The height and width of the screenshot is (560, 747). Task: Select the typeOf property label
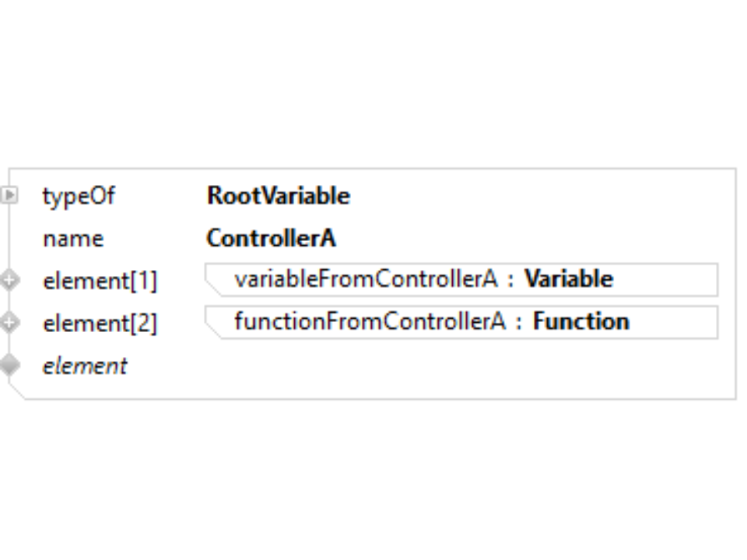(78, 196)
